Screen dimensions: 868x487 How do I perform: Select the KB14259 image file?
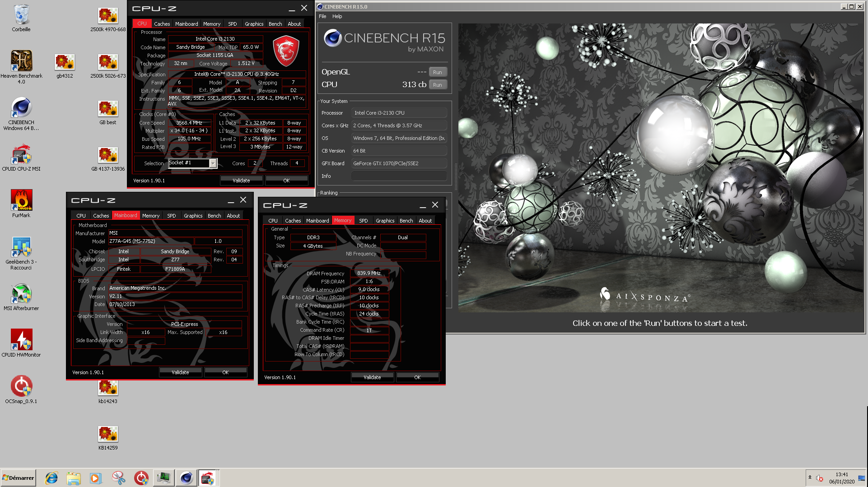tap(108, 438)
